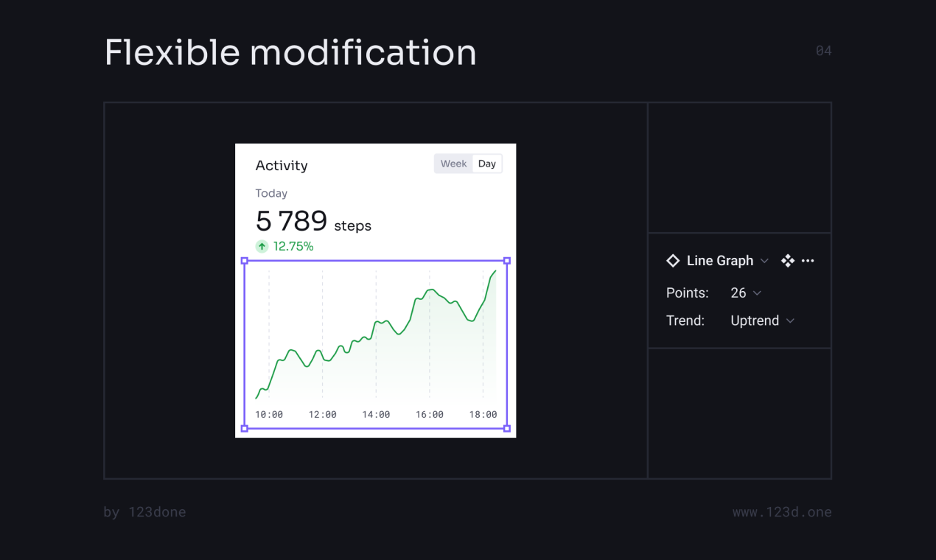
Task: Click the green upward arrow icon near 12.75%
Action: click(x=262, y=246)
